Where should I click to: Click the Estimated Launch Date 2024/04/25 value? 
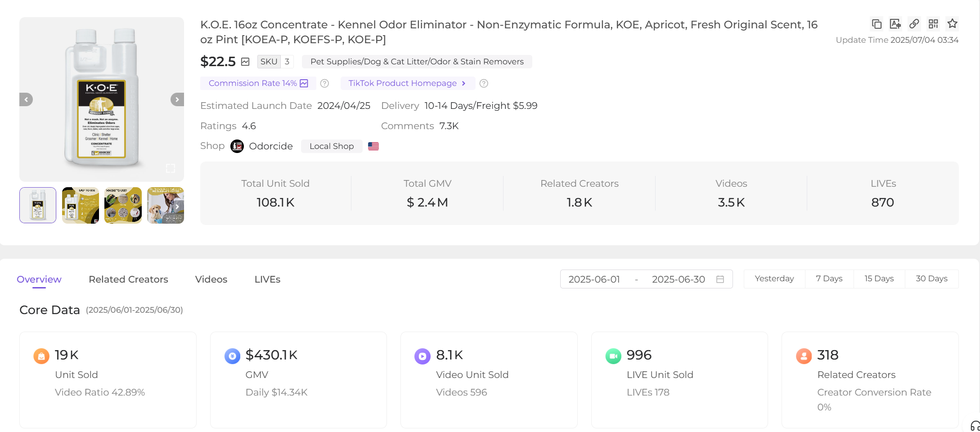[x=344, y=106]
